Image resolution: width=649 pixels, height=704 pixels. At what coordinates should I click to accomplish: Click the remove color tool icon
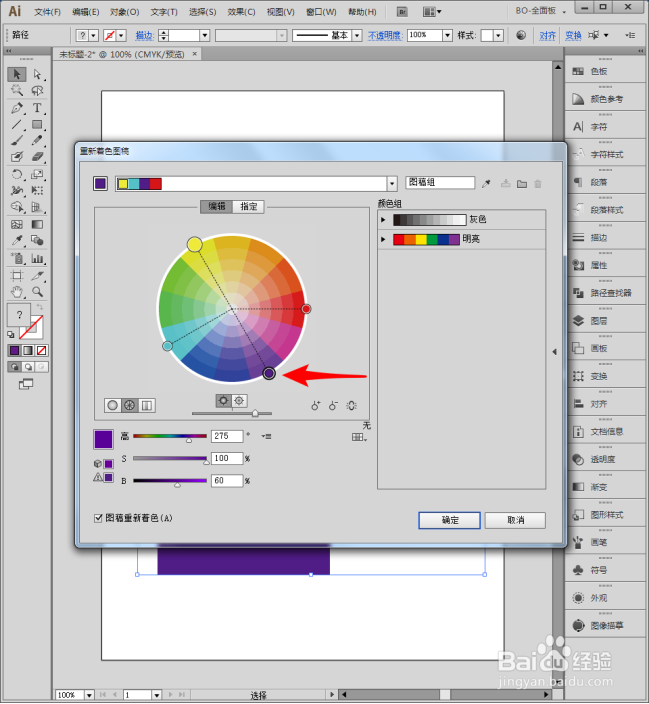[333, 405]
